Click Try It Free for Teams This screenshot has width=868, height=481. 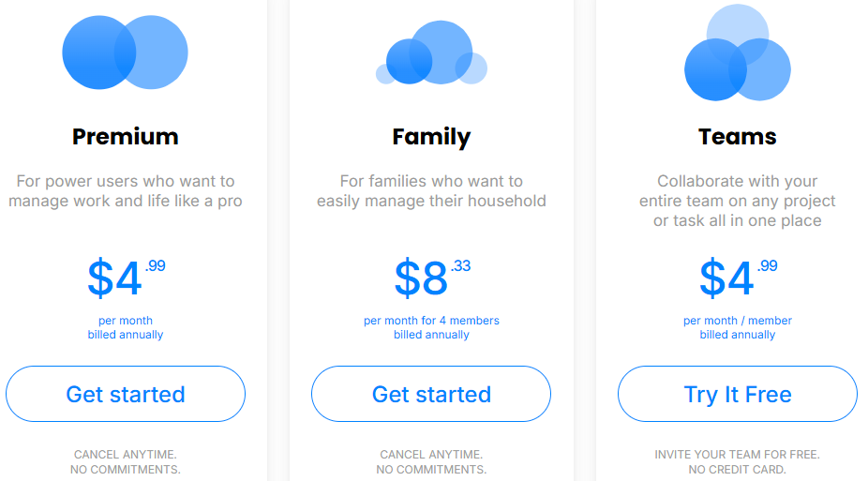click(x=738, y=394)
